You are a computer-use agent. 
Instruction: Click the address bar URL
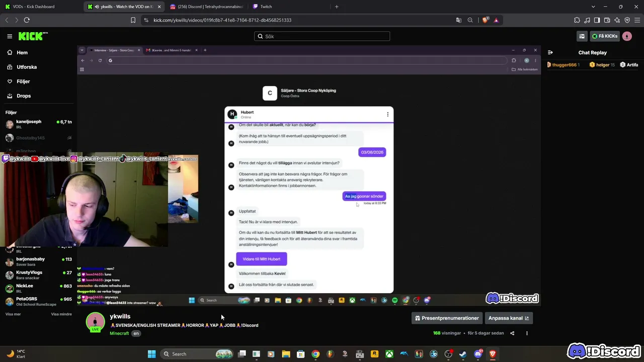(222, 20)
